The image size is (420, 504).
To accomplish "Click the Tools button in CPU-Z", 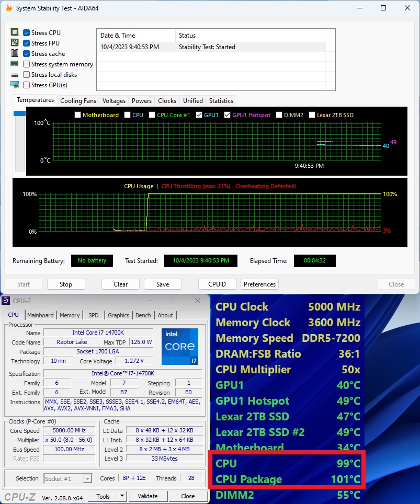I will coord(103,496).
